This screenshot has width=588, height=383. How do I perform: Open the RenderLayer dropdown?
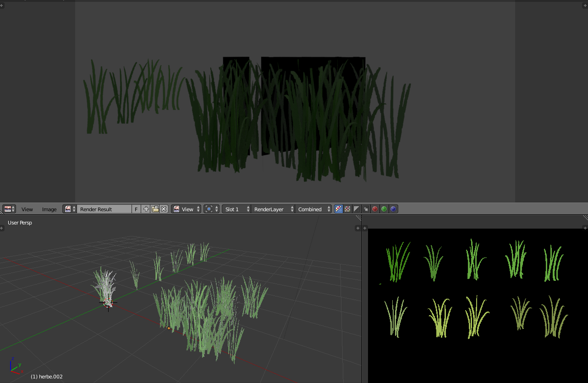click(273, 209)
